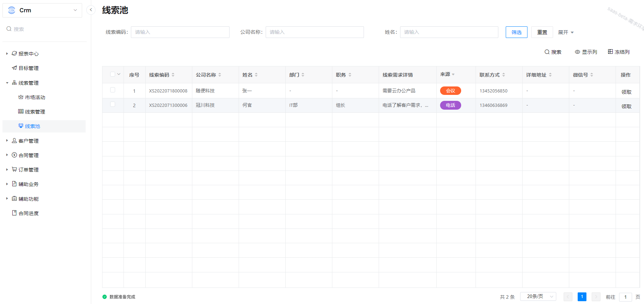Collapse the 线索管理 tree arrow
This screenshot has width=644, height=304.
7,83
